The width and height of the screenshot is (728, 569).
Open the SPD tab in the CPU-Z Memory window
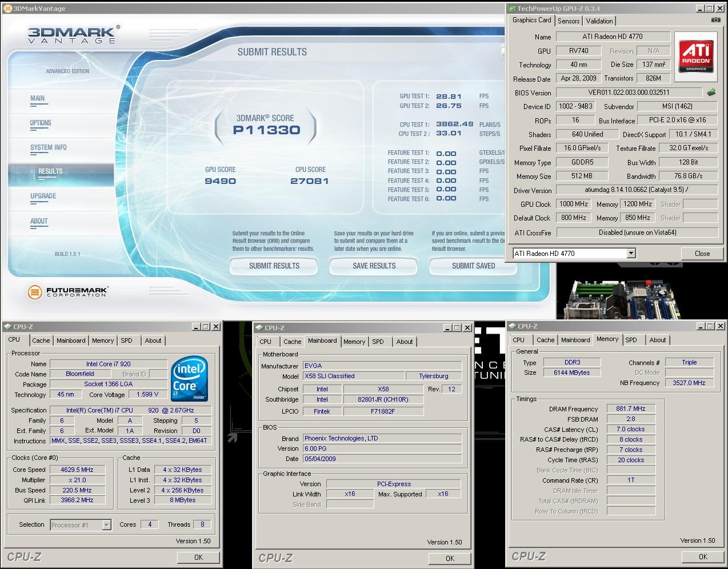[631, 340]
